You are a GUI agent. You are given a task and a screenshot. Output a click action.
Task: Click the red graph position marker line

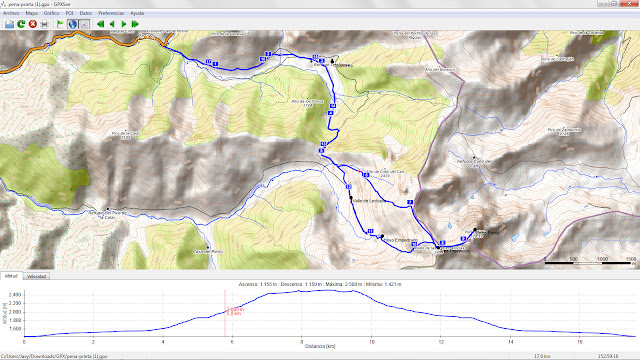tap(225, 313)
